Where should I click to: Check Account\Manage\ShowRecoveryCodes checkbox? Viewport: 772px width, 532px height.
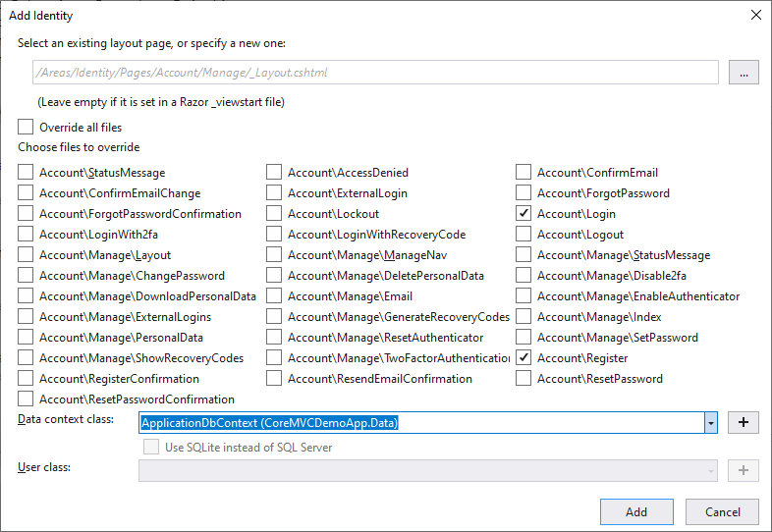click(x=26, y=358)
